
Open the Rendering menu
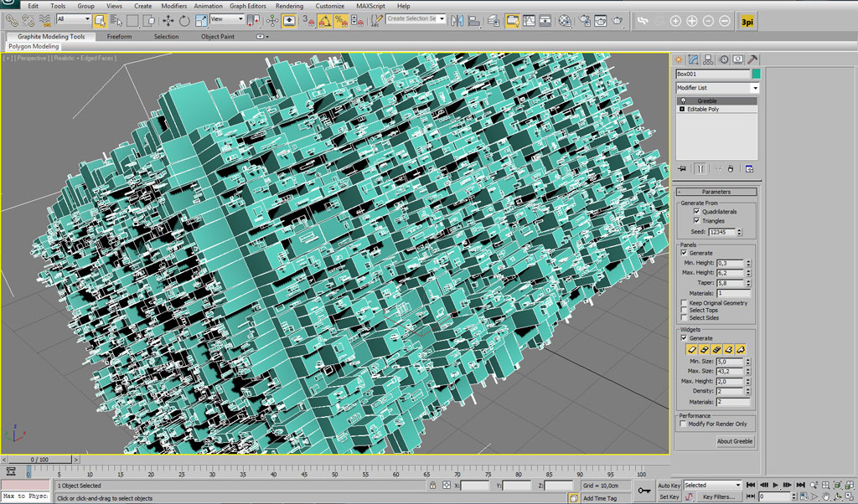pos(289,6)
